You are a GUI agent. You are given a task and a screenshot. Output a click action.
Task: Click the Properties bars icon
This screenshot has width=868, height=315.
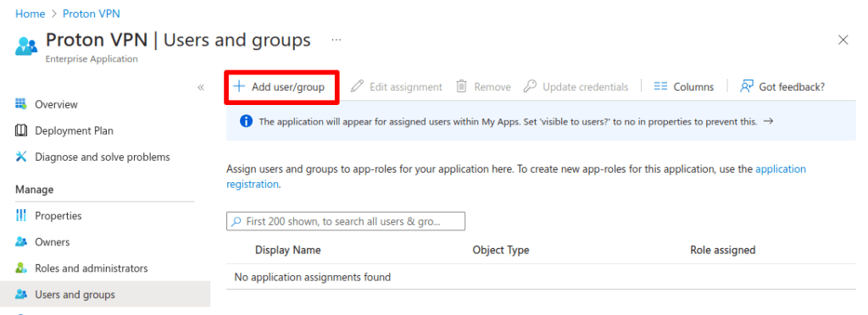[x=21, y=216]
